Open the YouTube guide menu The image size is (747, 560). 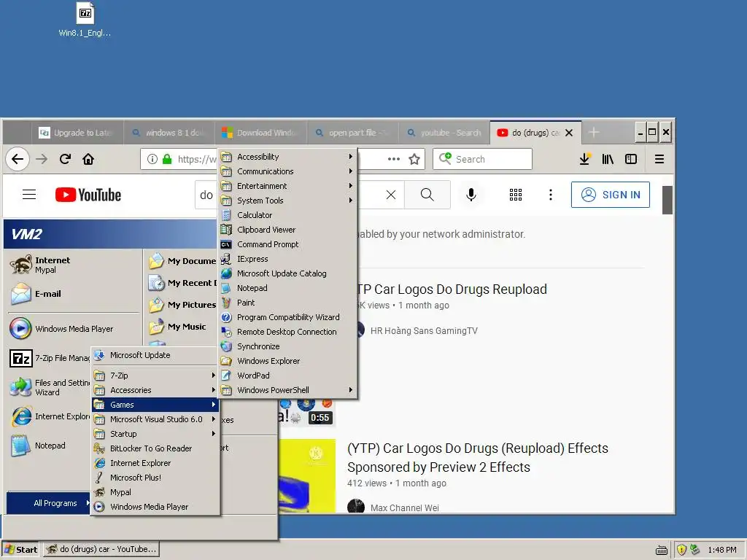click(29, 194)
